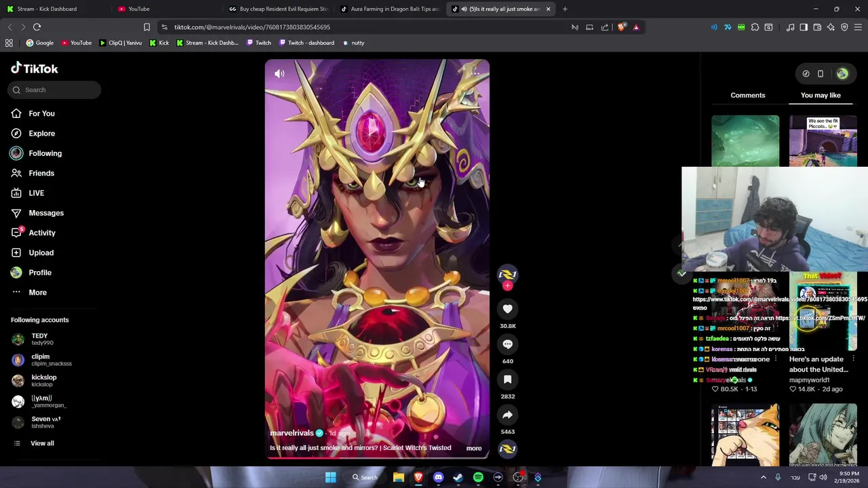Screen dimensions: 868x488
Task: Click the phone icon in the TikTok header
Action: (820, 74)
